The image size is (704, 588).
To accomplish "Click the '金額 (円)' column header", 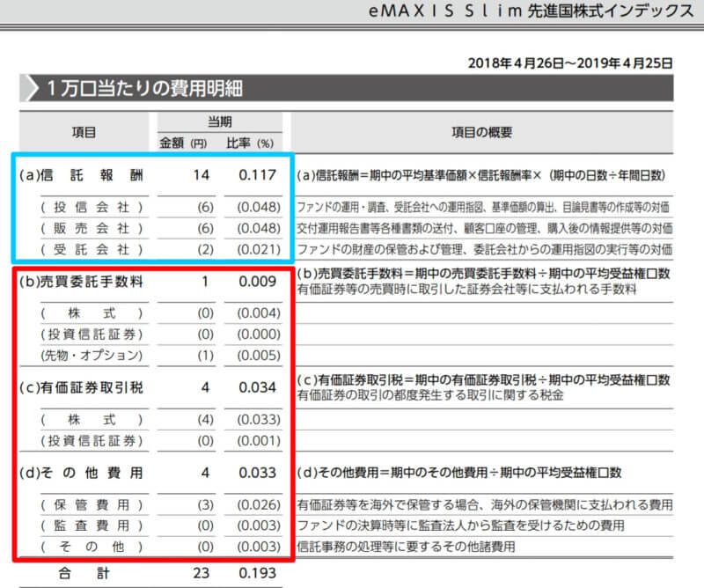I will (183, 143).
